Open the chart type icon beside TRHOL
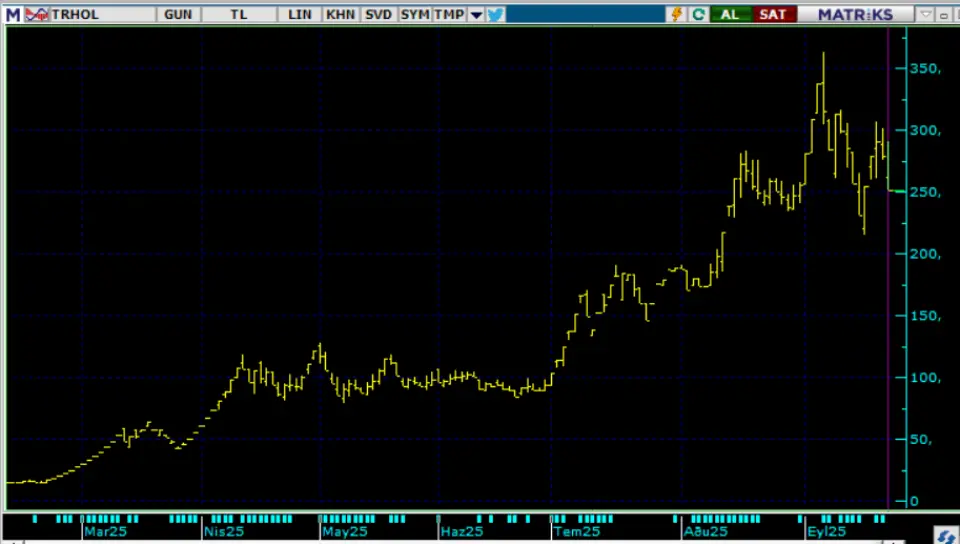The image size is (960, 544). 37,14
